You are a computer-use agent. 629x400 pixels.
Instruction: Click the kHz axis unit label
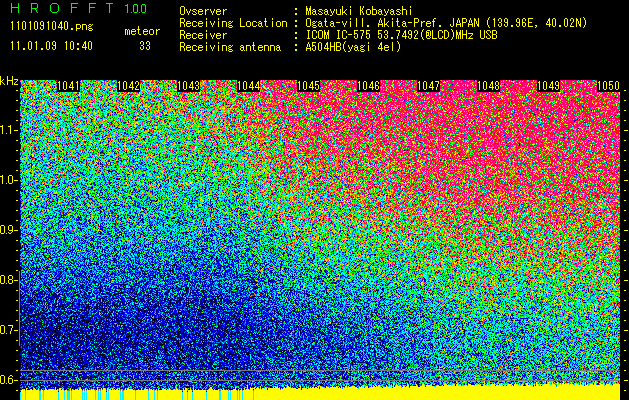point(9,81)
